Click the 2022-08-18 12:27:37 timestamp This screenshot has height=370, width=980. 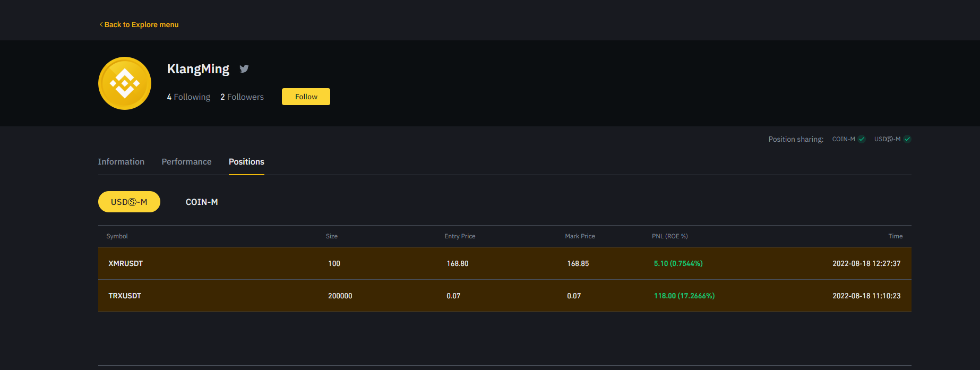[x=866, y=263]
